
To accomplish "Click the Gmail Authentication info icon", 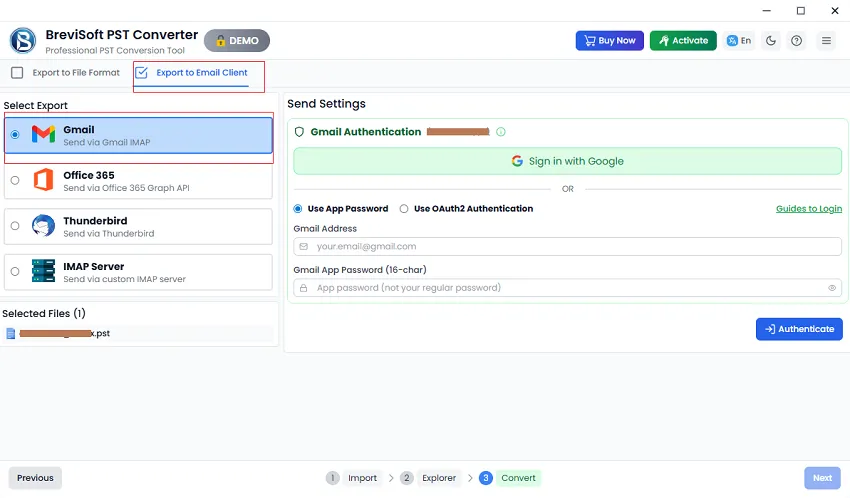I will pos(501,132).
